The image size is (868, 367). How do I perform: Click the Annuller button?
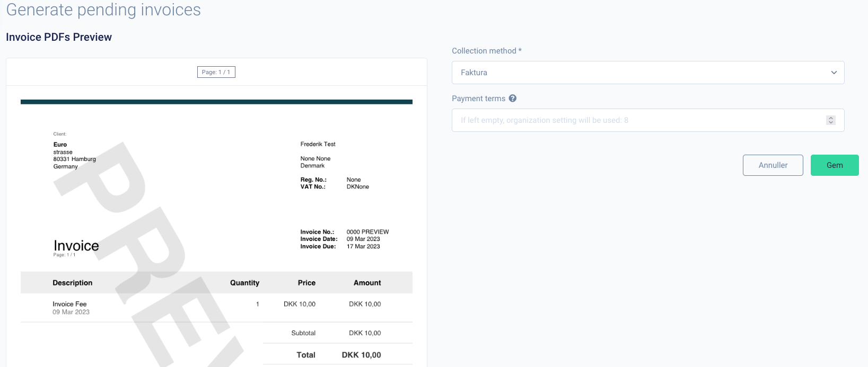[773, 165]
